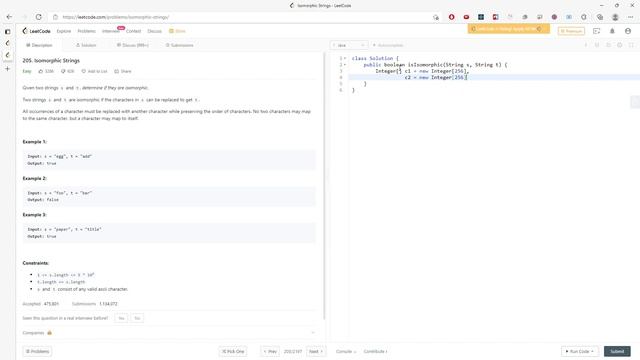Viewport: 640px width, 360px height.
Task: Switch to the Discuss tab
Action: 133,45
